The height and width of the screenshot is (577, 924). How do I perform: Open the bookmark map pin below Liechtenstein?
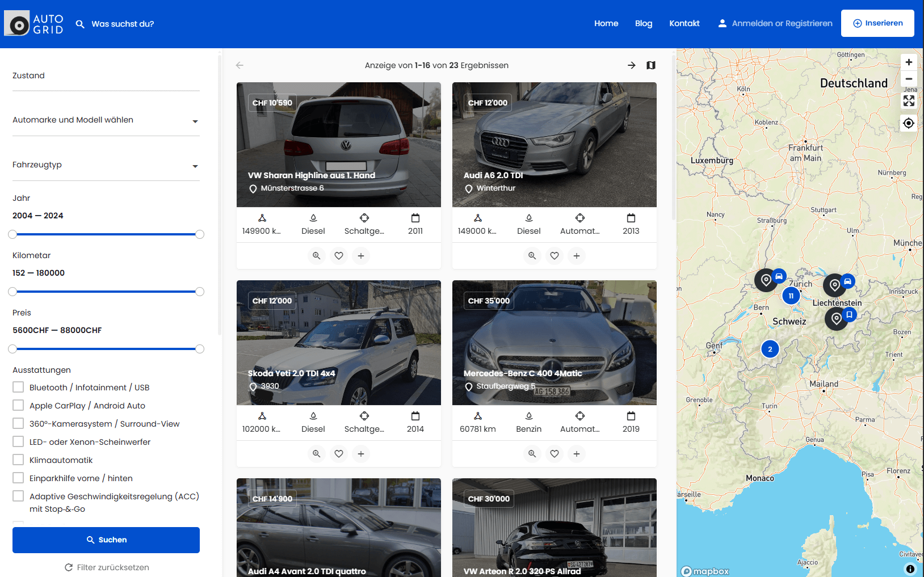pos(837,318)
